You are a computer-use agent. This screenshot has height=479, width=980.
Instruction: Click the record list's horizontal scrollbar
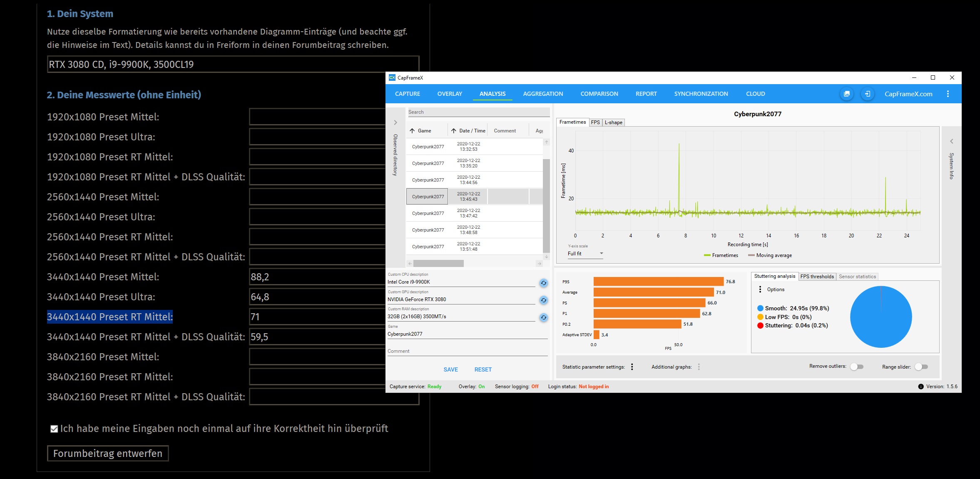pyautogui.click(x=438, y=264)
